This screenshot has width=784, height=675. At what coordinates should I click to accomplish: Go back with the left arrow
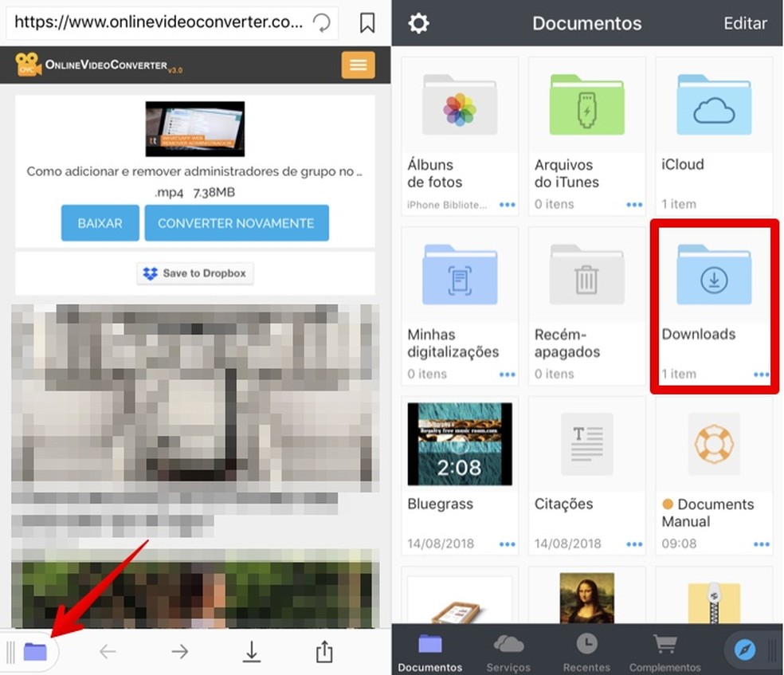coord(108,652)
